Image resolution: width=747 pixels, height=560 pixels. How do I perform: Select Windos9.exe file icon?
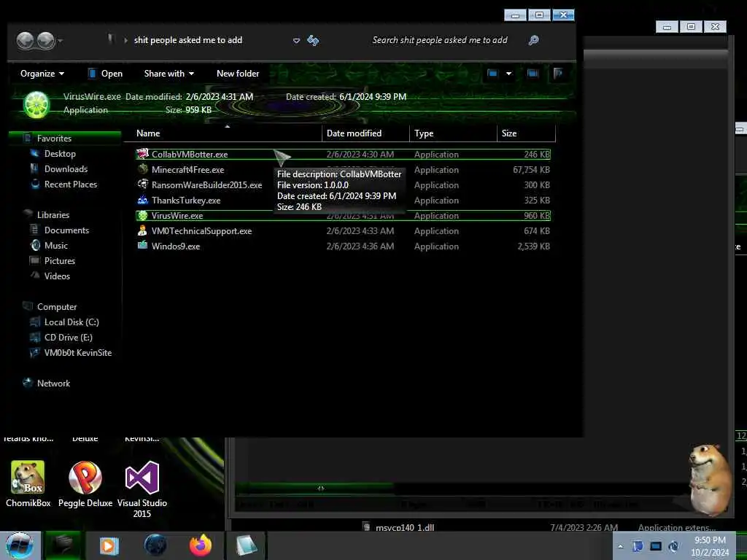point(142,246)
